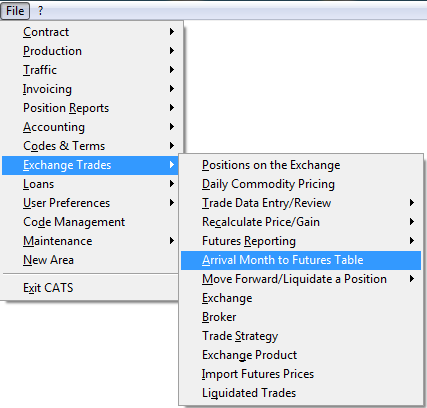Select the Exchange item in submenu
Screen dimensions: 427x408
pyautogui.click(x=301, y=298)
